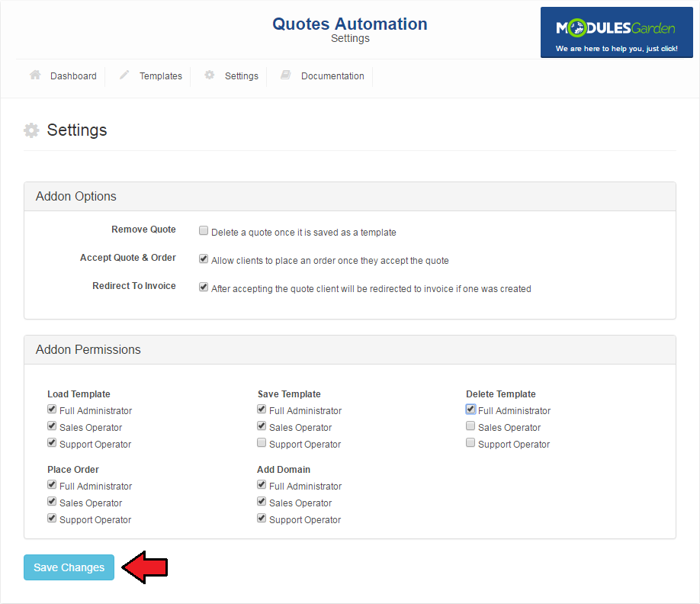Enable Delete Template Sales Operator
700x604 pixels.
click(x=470, y=426)
